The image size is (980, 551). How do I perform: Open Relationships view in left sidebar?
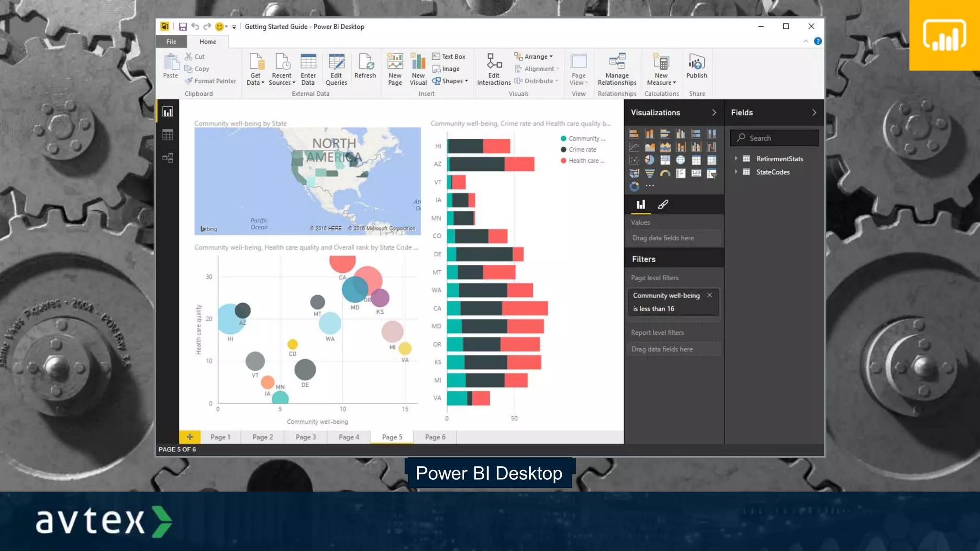click(167, 158)
